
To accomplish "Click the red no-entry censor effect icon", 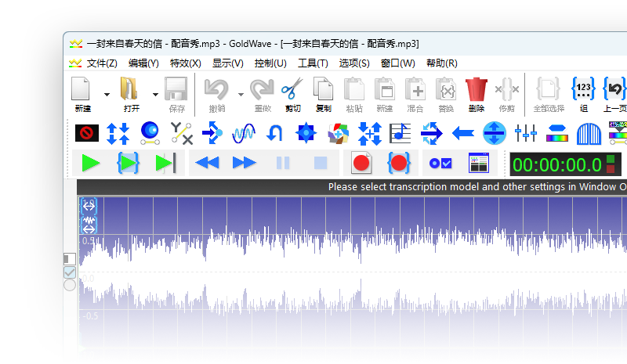I will [87, 133].
